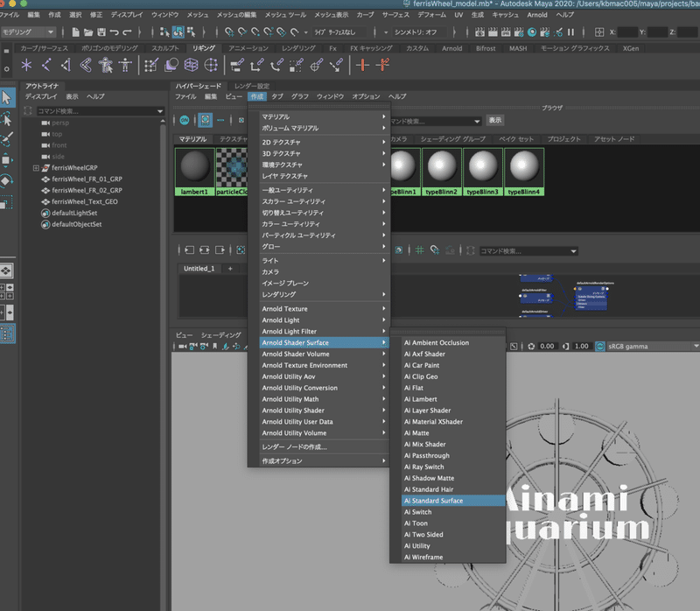Click the レンダー設定 panel tab

point(252,86)
